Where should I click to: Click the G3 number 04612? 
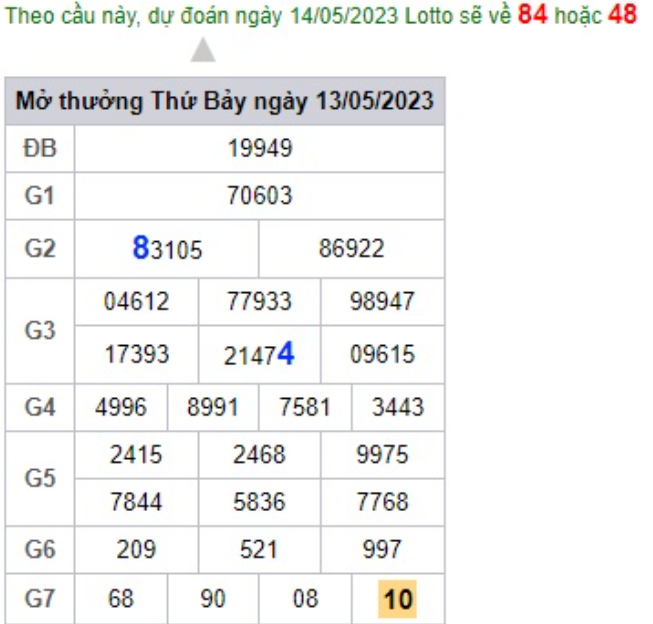[x=136, y=301]
